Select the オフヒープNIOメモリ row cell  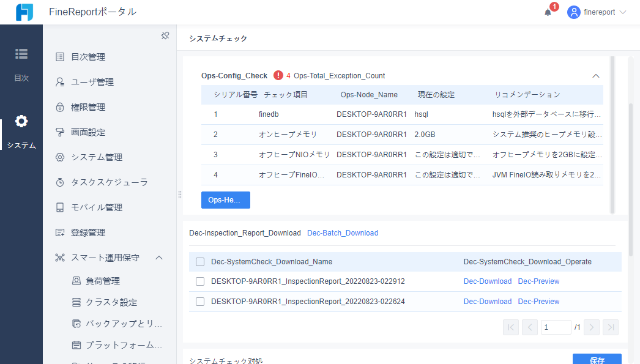pos(294,155)
